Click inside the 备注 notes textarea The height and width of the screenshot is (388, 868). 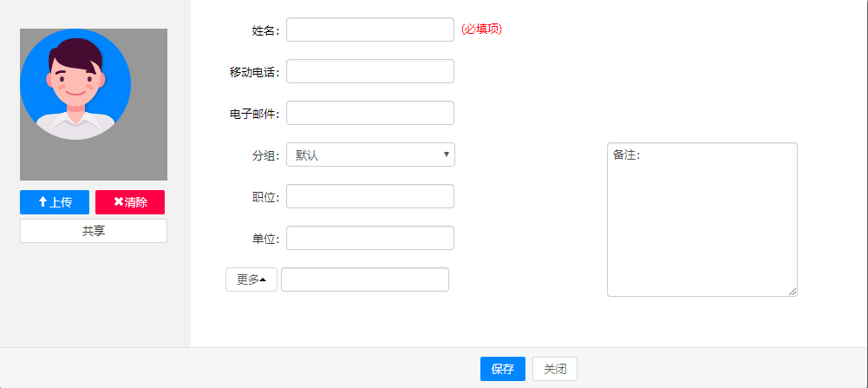702,226
